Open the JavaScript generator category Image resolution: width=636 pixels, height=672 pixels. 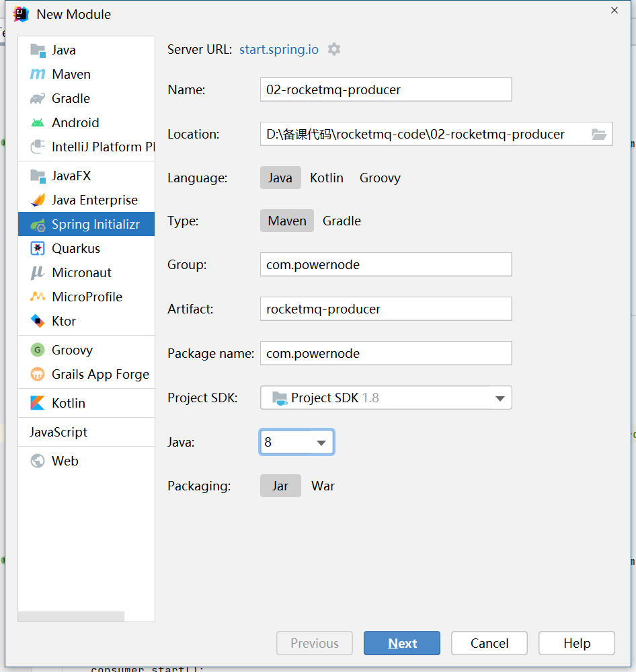click(58, 433)
